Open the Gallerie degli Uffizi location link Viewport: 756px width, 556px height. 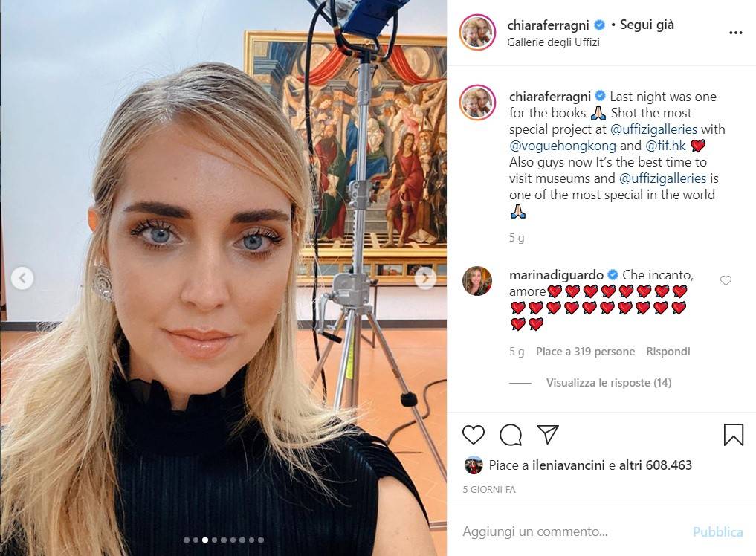(x=554, y=42)
